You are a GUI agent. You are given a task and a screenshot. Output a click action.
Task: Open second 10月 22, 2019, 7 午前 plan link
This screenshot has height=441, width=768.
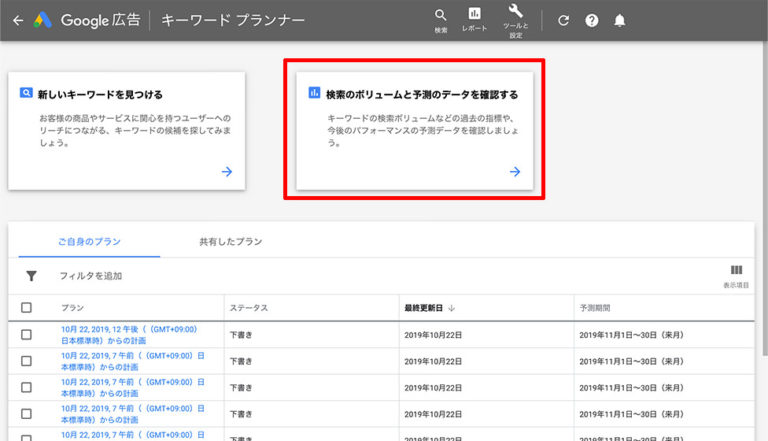133,388
